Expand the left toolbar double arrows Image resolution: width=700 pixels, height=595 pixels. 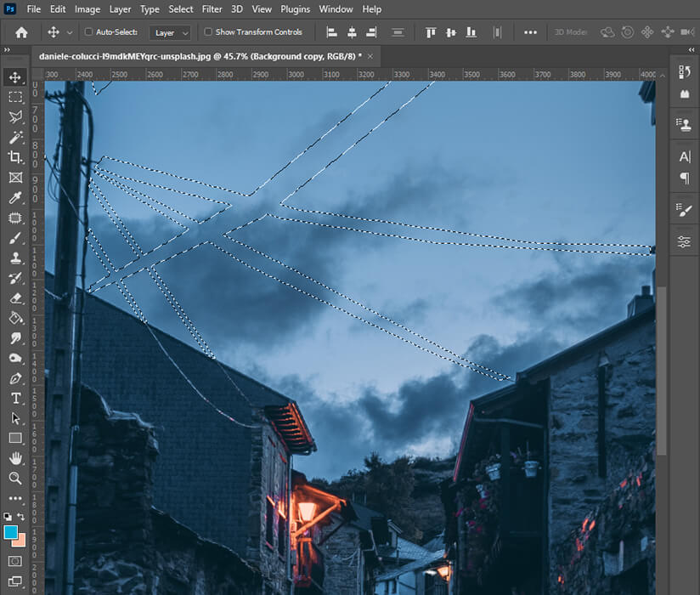coord(7,49)
